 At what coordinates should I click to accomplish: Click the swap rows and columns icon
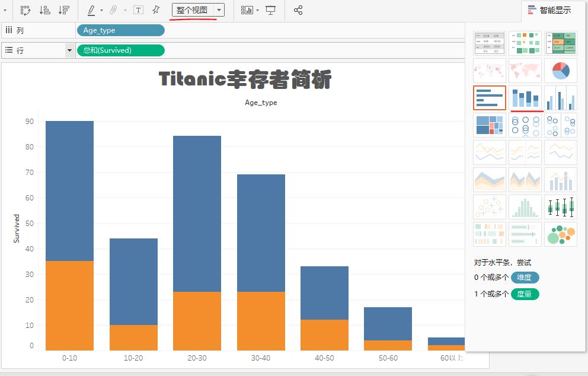[x=25, y=11]
